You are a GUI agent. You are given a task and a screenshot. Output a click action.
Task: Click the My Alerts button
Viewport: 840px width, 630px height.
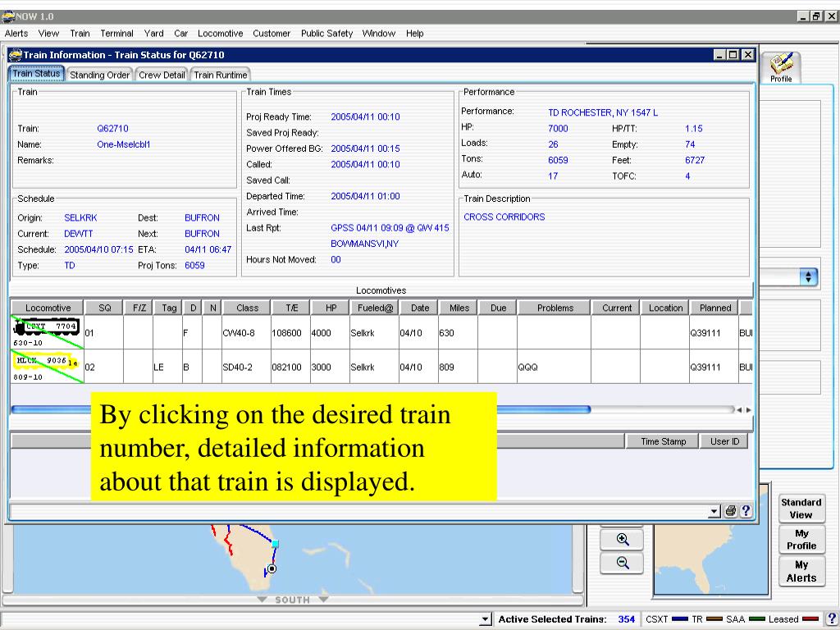click(x=801, y=571)
